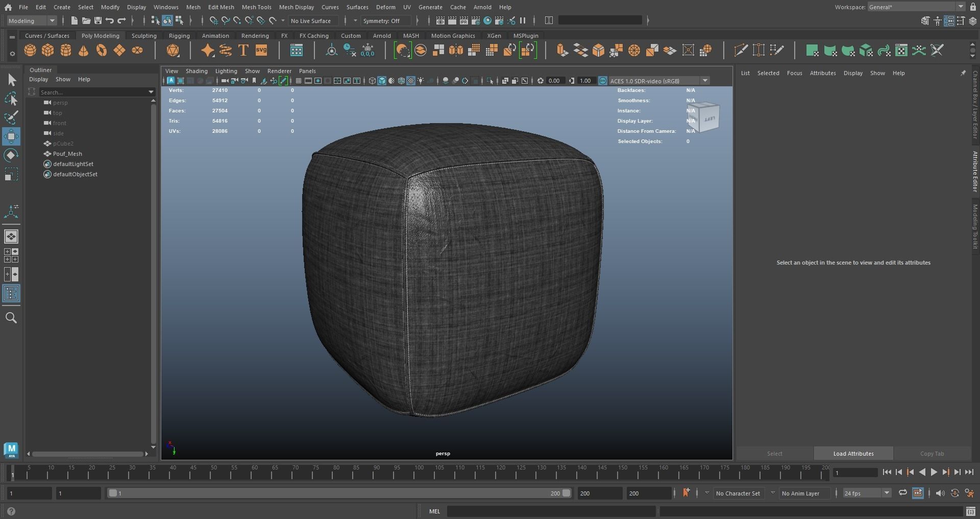Viewport: 980px width, 519px height.
Task: Open the Mesh Tools menu
Action: pos(256,7)
